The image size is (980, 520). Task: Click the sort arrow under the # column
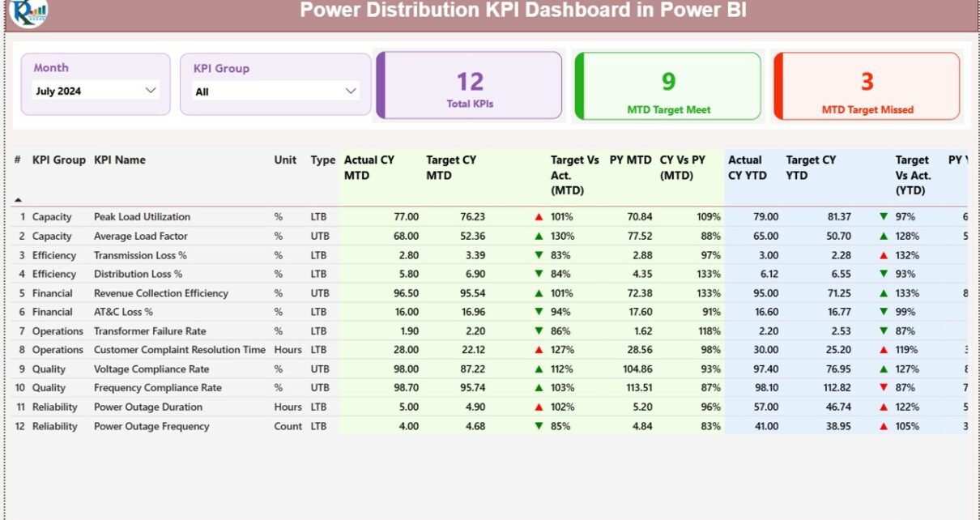18,199
